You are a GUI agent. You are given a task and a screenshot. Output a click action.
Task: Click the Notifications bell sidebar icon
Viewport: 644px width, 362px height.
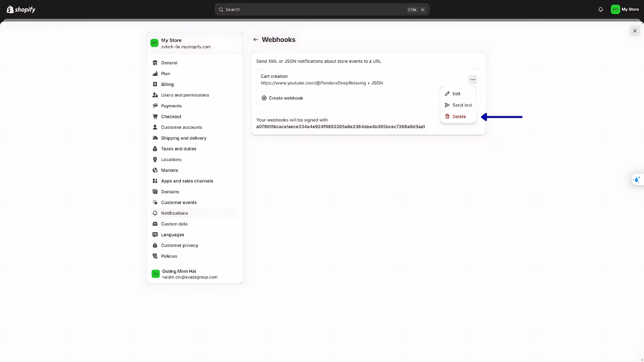click(155, 213)
